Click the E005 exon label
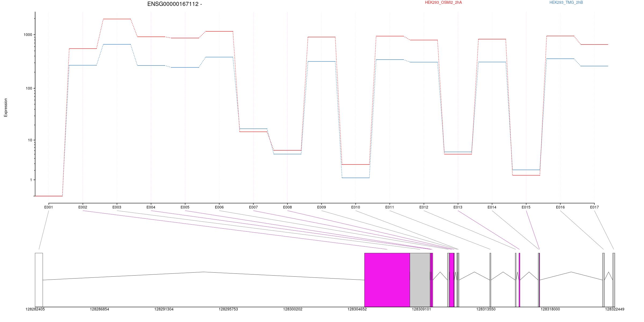This screenshot has width=644, height=322. coord(185,207)
